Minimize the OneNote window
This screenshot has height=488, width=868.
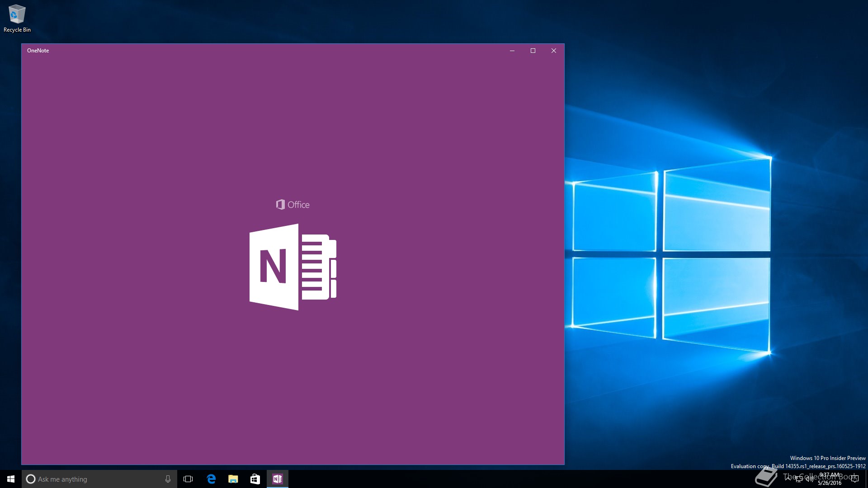(x=512, y=51)
